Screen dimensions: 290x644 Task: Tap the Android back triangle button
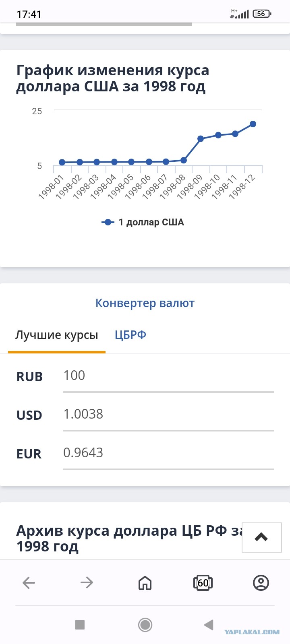(209, 625)
